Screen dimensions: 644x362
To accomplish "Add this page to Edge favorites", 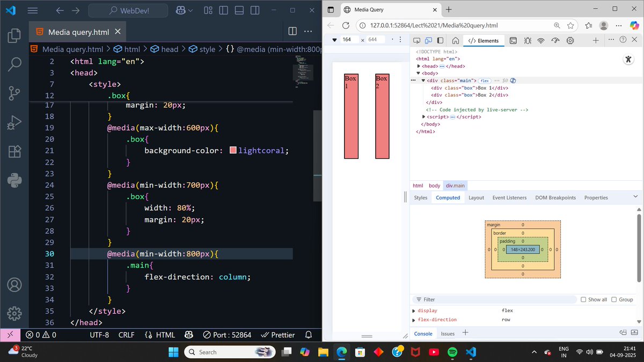I will (x=570, y=25).
